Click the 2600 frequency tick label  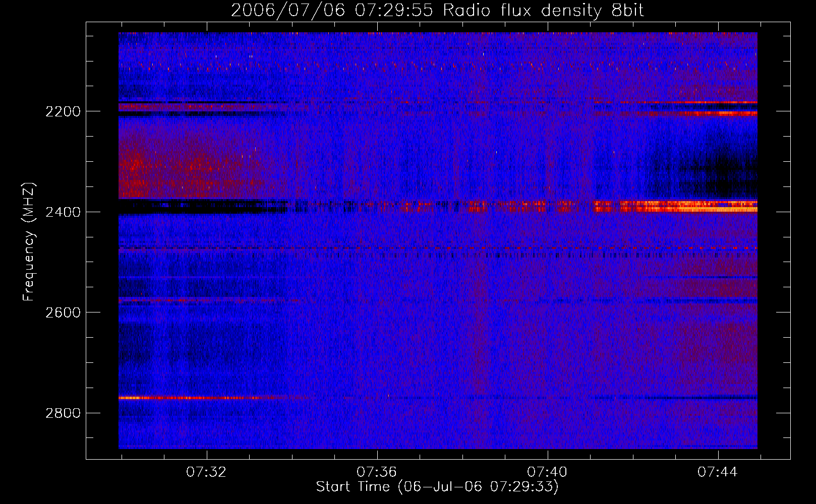click(63, 312)
